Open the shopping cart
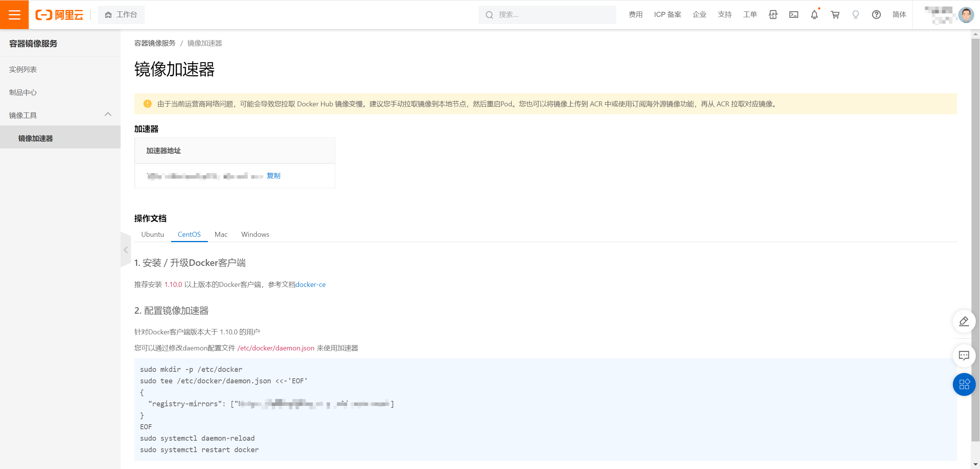 pyautogui.click(x=835, y=15)
